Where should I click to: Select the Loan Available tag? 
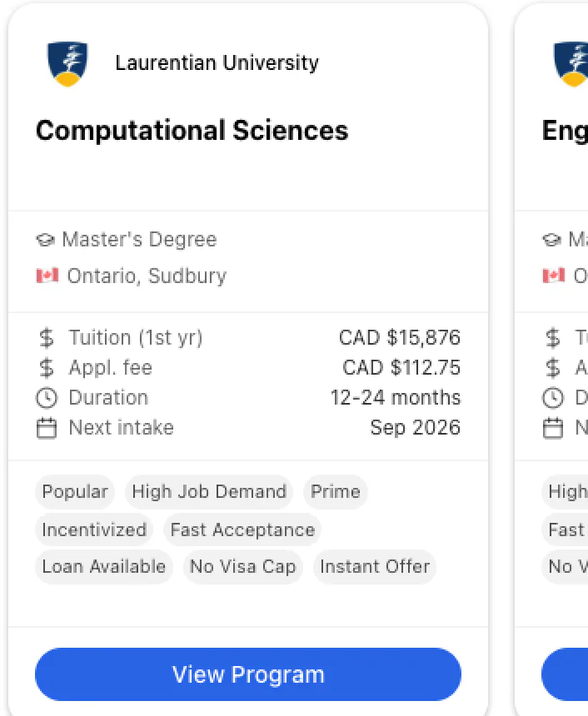point(103,566)
